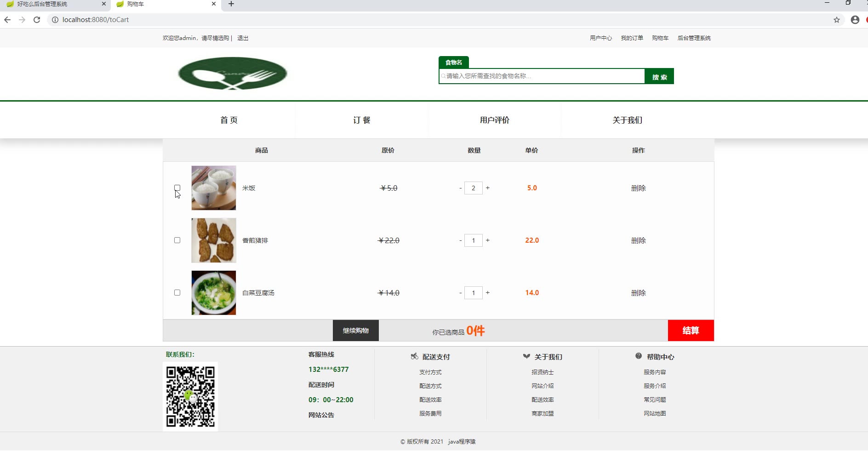868x467 pixels.
Task: Click the 继续购物 button
Action: pyautogui.click(x=356, y=330)
